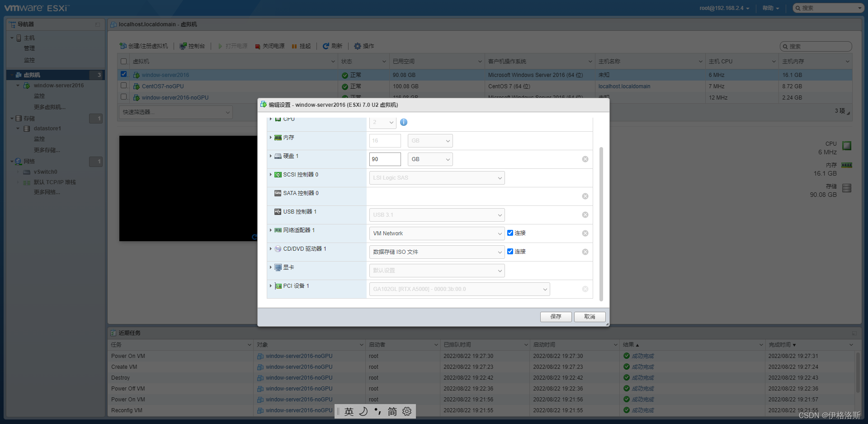Click the PCI device 1 icon
The height and width of the screenshot is (424, 868).
278,286
